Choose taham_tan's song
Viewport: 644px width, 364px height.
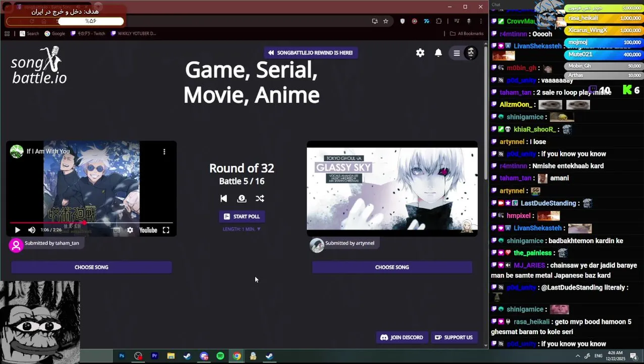(x=91, y=267)
